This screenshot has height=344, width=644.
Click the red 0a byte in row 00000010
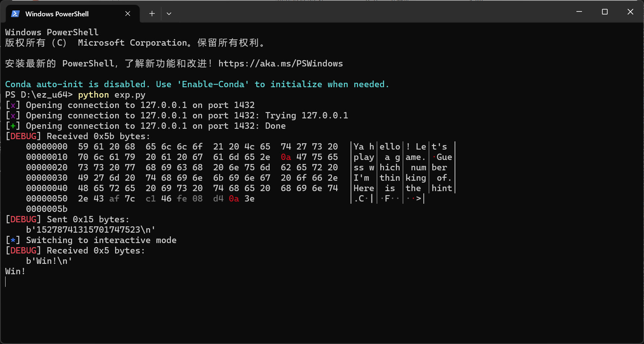286,157
